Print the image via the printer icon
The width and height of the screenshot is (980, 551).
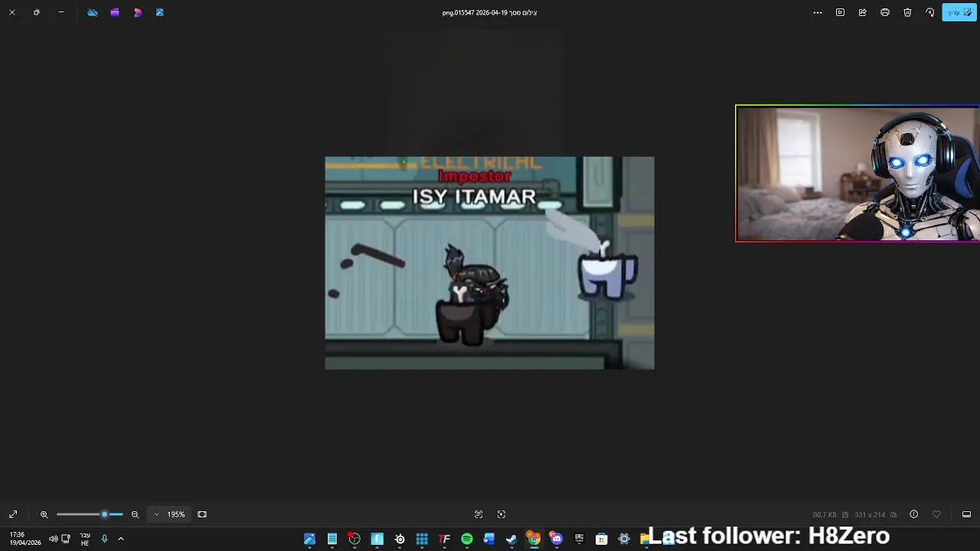885,12
